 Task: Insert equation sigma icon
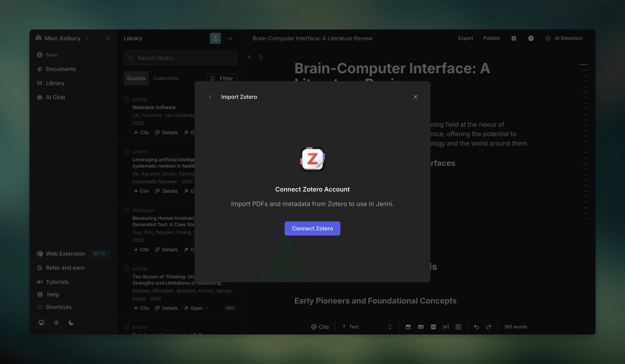[x=459, y=327]
